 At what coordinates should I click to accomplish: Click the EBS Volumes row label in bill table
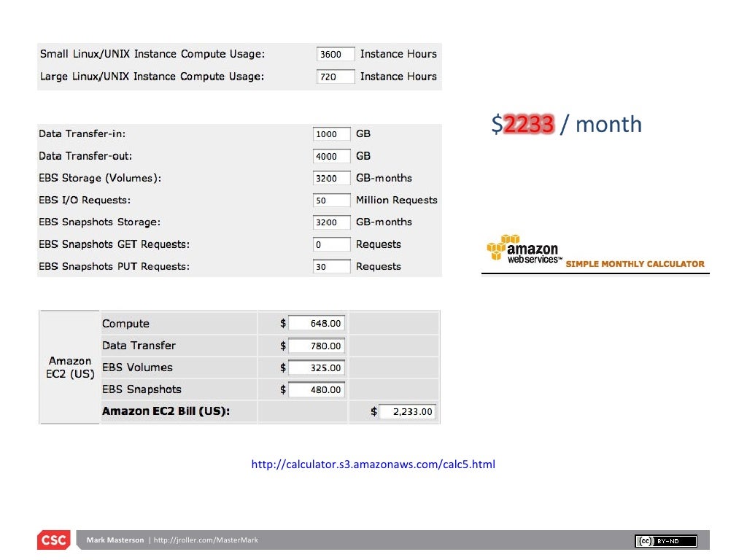(137, 367)
